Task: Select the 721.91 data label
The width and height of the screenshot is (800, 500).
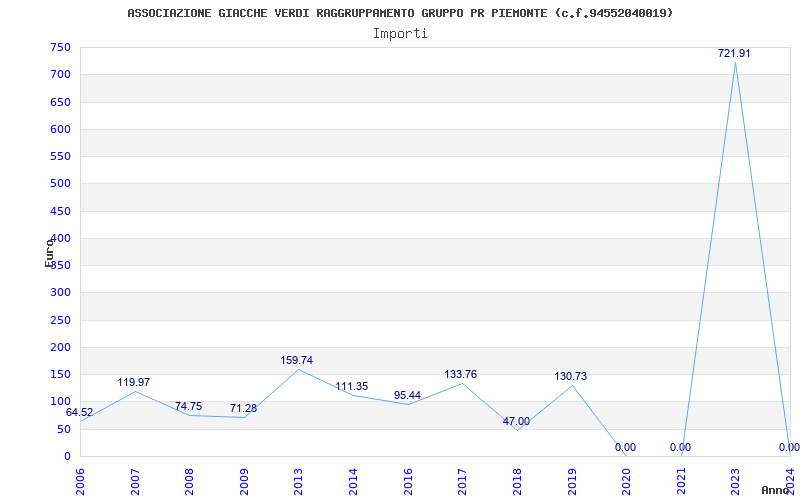Action: (x=734, y=53)
